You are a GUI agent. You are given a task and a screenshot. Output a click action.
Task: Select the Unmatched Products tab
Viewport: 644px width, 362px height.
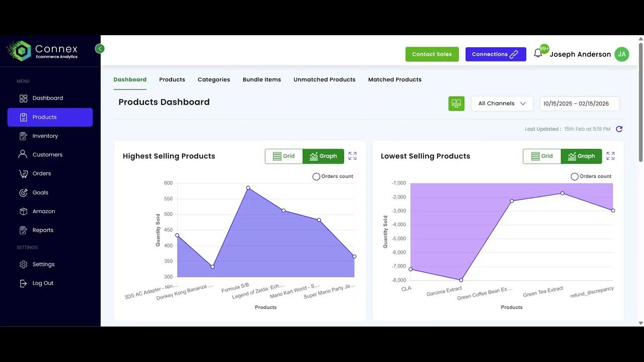click(x=325, y=79)
